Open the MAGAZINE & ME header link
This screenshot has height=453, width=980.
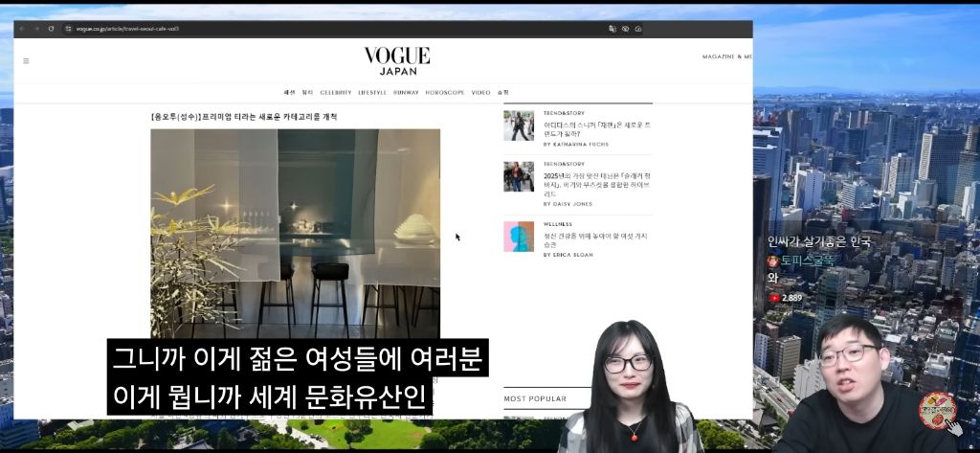(727, 57)
